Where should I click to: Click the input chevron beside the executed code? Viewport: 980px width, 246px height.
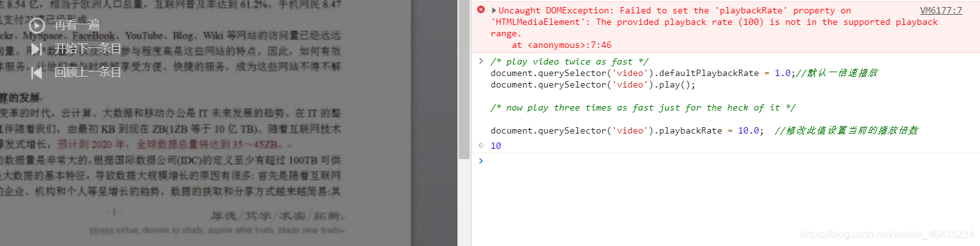481,61
